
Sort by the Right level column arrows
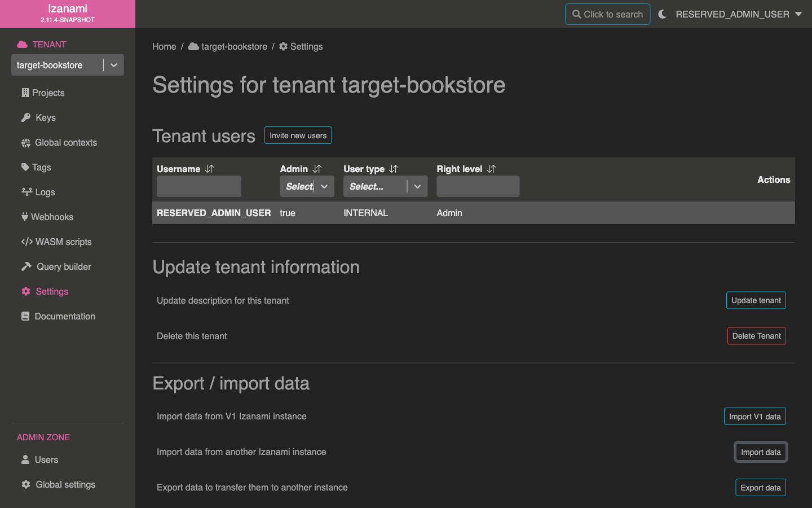tap(491, 169)
